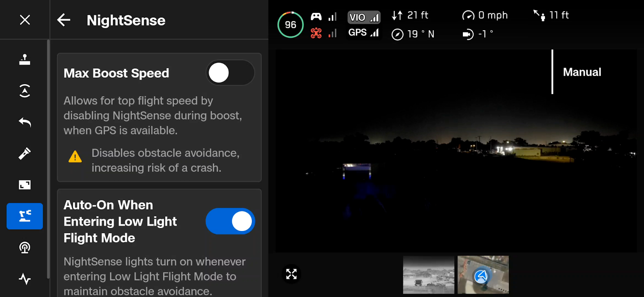644x297 pixels.
Task: Open the diagnostics pulse sidebar icon
Action: tap(25, 278)
